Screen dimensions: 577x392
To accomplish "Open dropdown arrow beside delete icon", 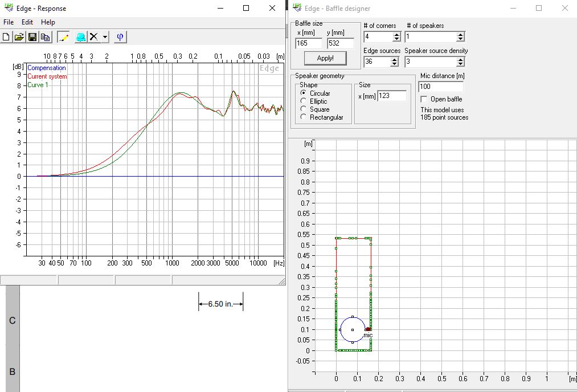I will coord(105,37).
